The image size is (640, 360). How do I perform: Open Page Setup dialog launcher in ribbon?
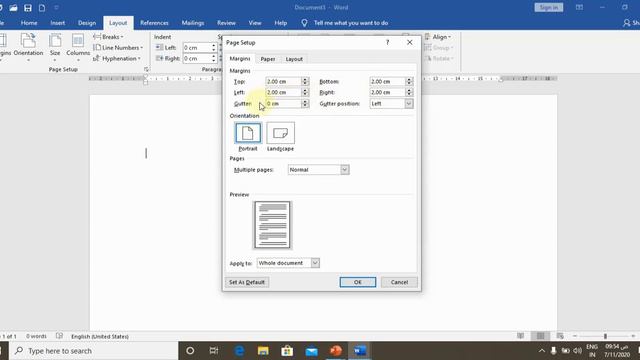(146, 69)
